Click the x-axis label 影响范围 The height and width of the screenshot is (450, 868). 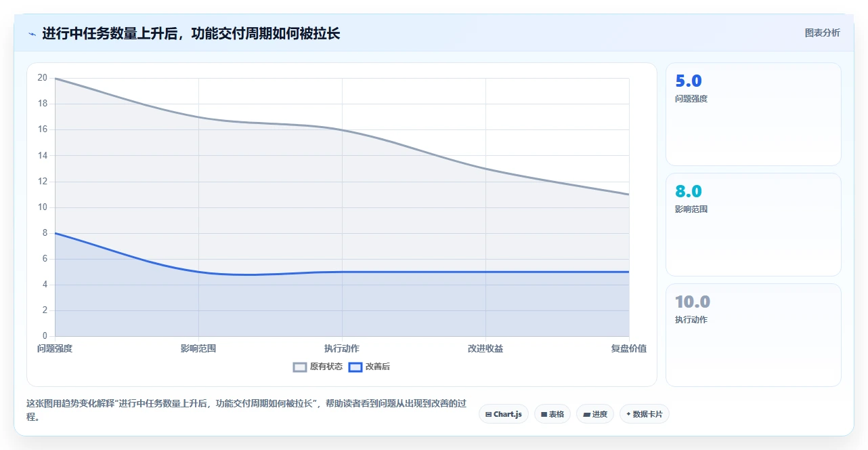click(198, 348)
